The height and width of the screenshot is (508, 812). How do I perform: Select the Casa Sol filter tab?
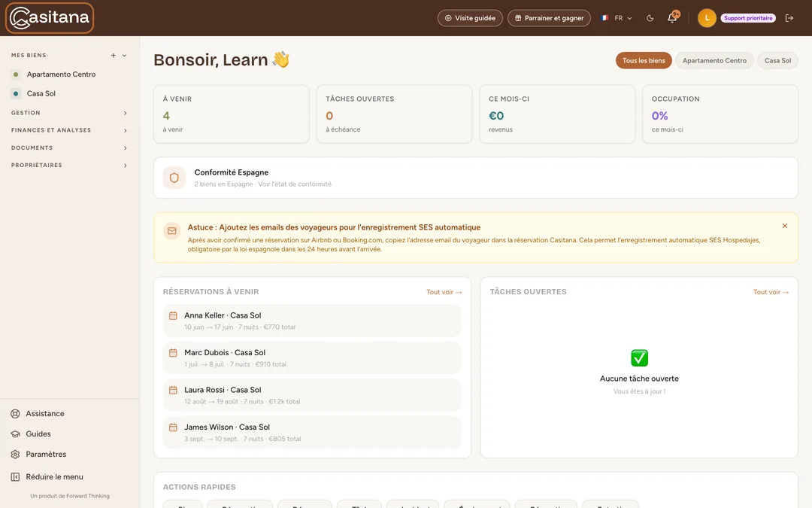coord(777,61)
